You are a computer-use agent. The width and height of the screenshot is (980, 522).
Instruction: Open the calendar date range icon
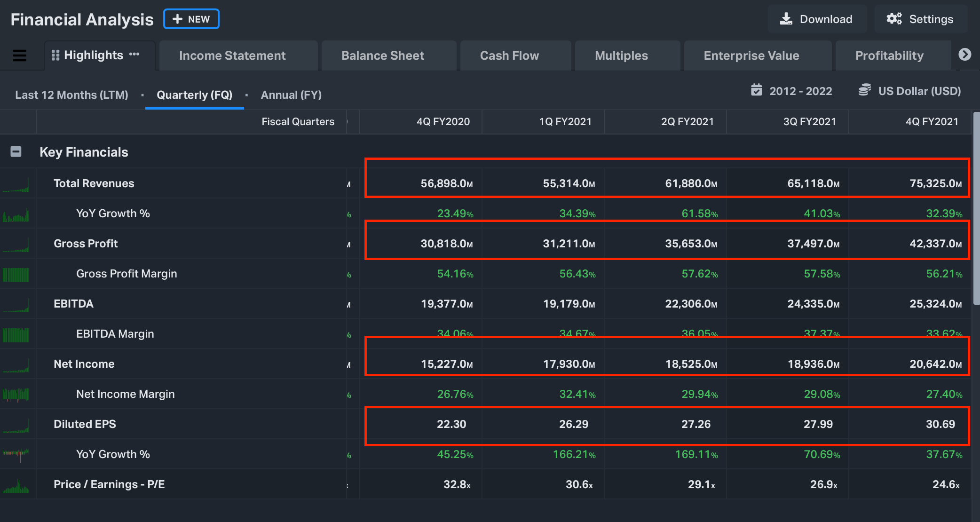coord(756,90)
